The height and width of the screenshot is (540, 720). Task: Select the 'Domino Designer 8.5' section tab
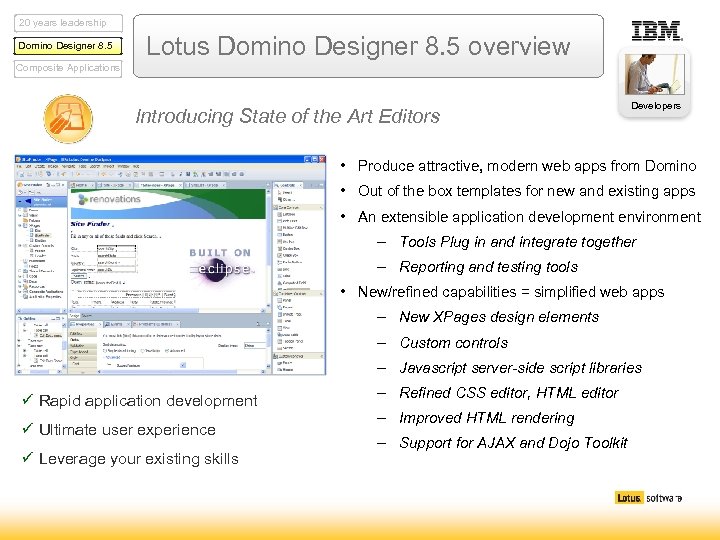pos(68,46)
